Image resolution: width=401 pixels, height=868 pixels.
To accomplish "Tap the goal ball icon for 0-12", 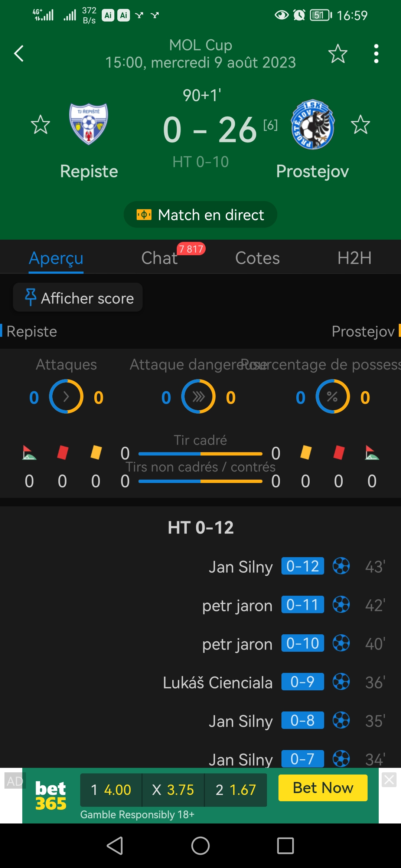I will [341, 566].
